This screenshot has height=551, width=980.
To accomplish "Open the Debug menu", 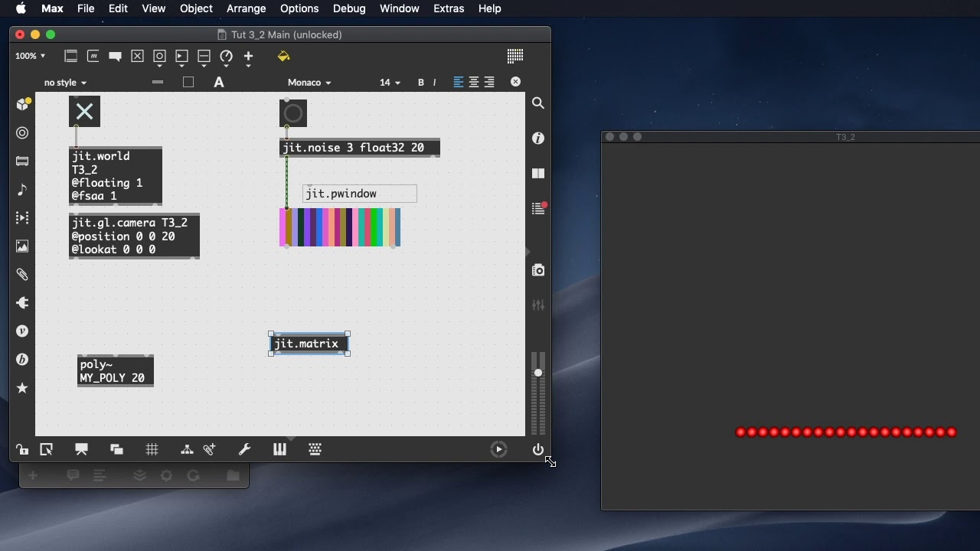I will click(x=349, y=8).
